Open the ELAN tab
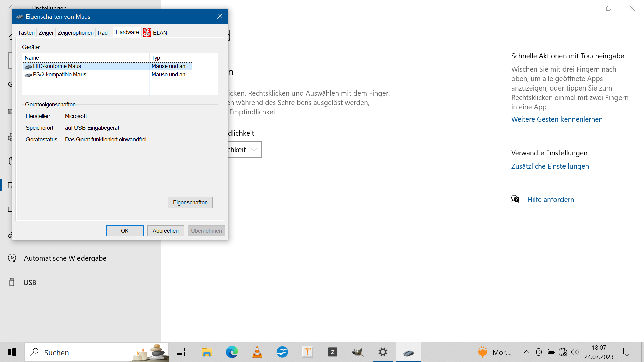Screen dimensions: 644x362 click(x=155, y=32)
